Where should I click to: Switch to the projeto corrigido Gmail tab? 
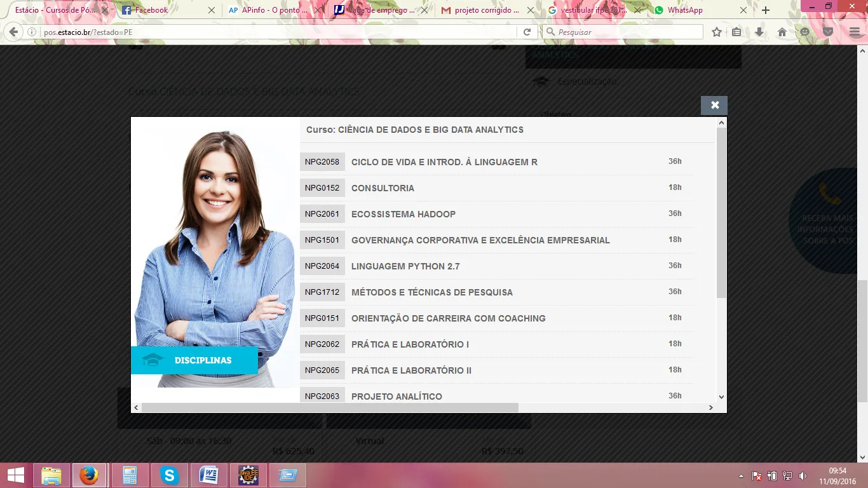488,10
